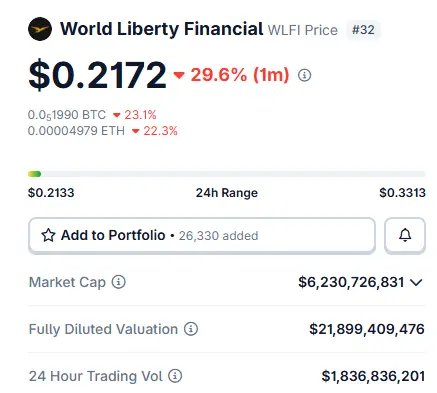Open the price alert bell icon
Viewport: 437px width, 393px height.
pos(405,235)
